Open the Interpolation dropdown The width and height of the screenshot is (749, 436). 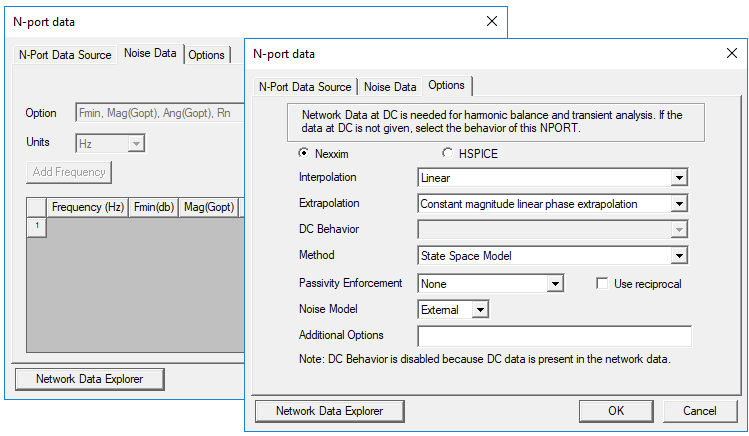click(x=679, y=178)
